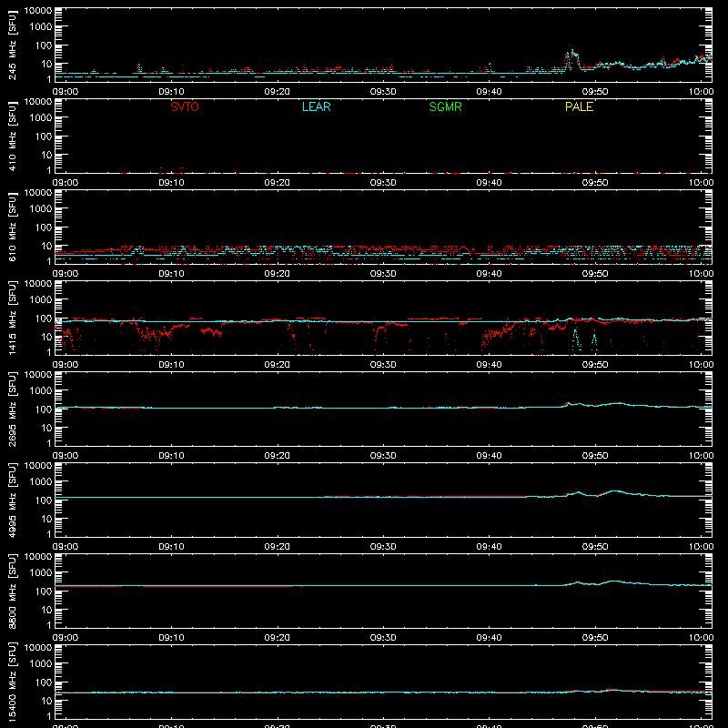Click 09:10 tick label under 4995 MHz panel
The image size is (728, 728).
point(171,547)
